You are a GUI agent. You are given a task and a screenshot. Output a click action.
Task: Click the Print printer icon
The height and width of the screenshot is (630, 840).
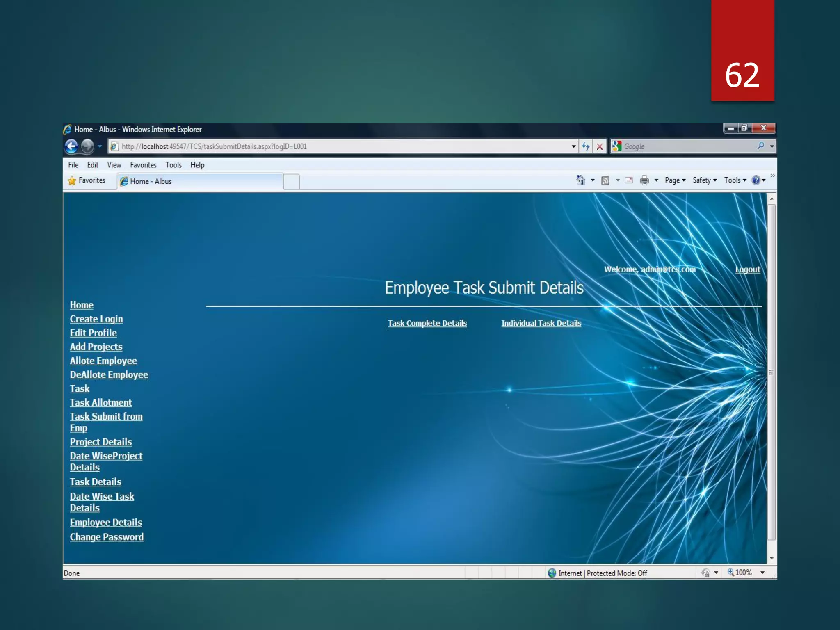coord(644,180)
